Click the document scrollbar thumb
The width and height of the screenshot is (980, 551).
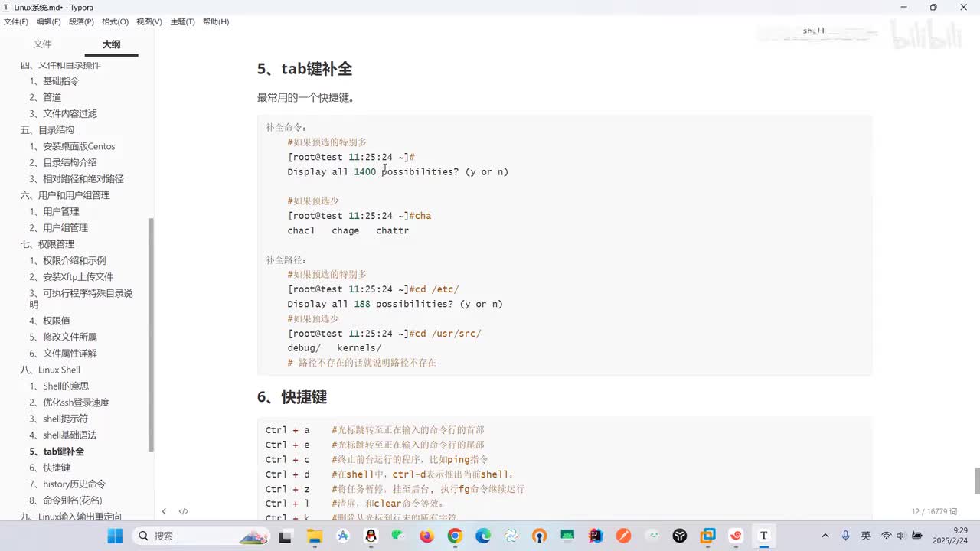tap(977, 481)
